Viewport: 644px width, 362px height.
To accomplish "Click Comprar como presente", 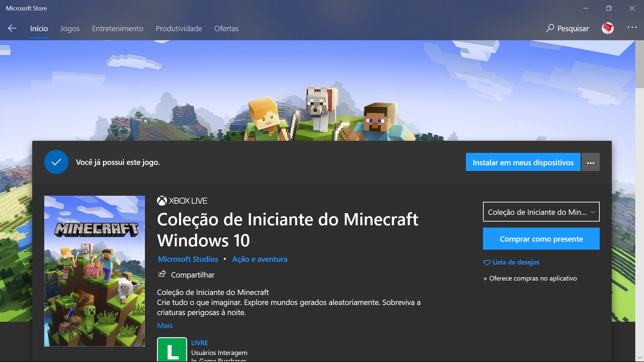I will [x=541, y=239].
